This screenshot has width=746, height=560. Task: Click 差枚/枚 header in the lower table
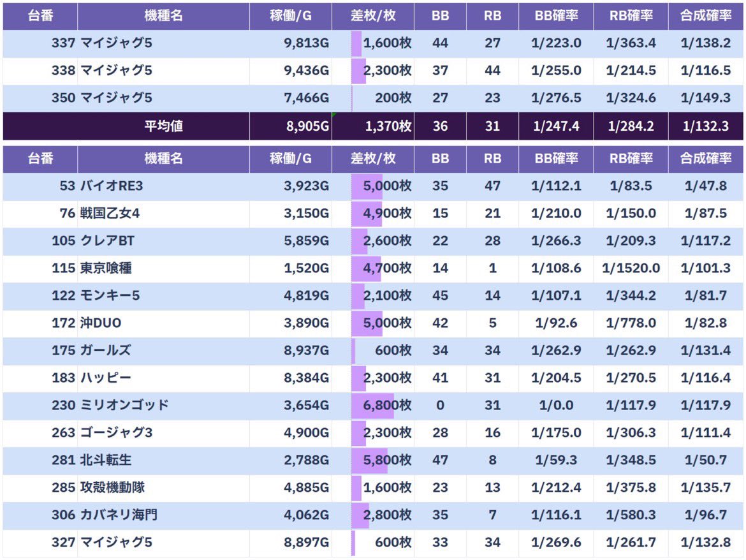point(373,158)
